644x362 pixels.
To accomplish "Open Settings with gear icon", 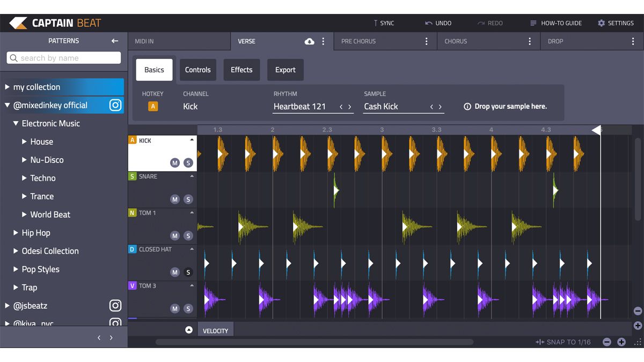I will tap(601, 23).
